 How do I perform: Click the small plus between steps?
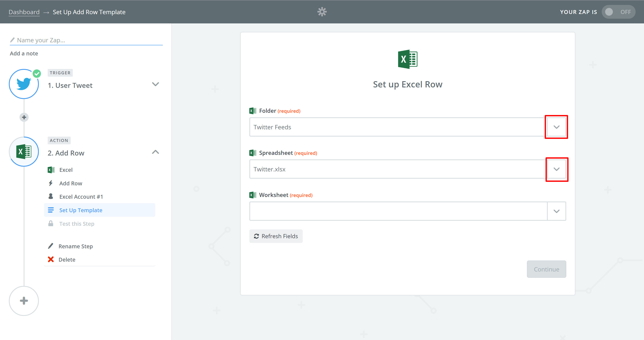pos(24,117)
